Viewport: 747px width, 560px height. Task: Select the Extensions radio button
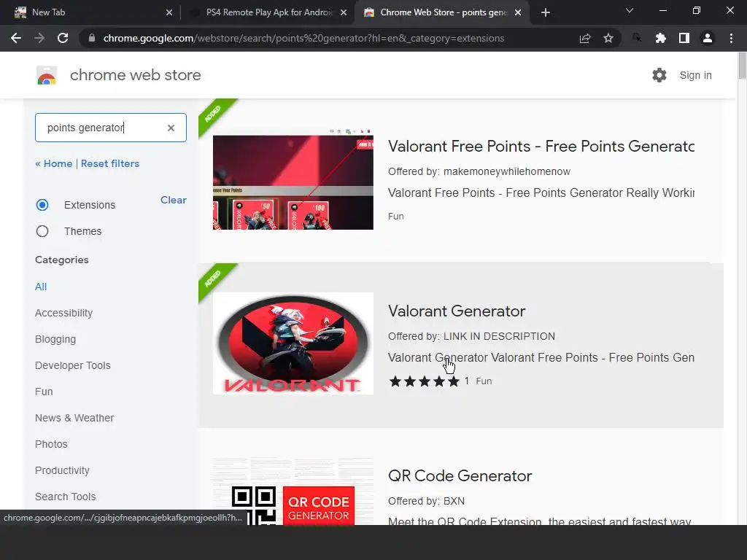pyautogui.click(x=42, y=205)
